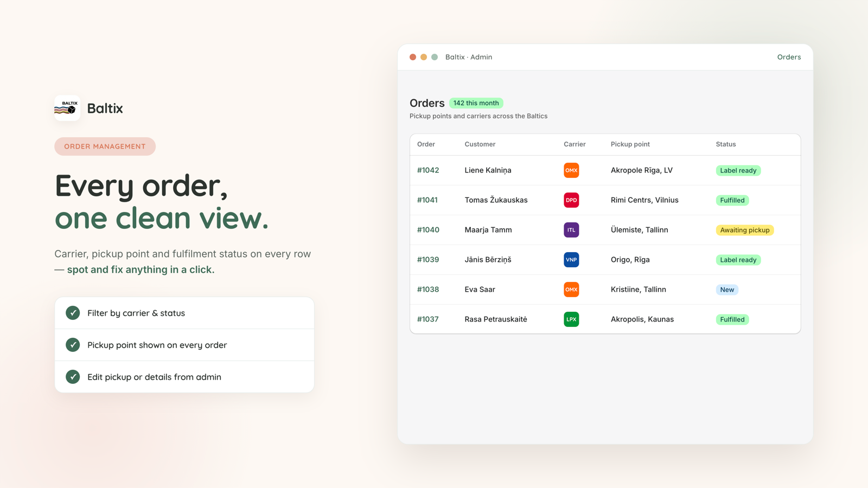Viewport: 868px width, 488px height.
Task: Click the 142 this month badge
Action: [476, 103]
